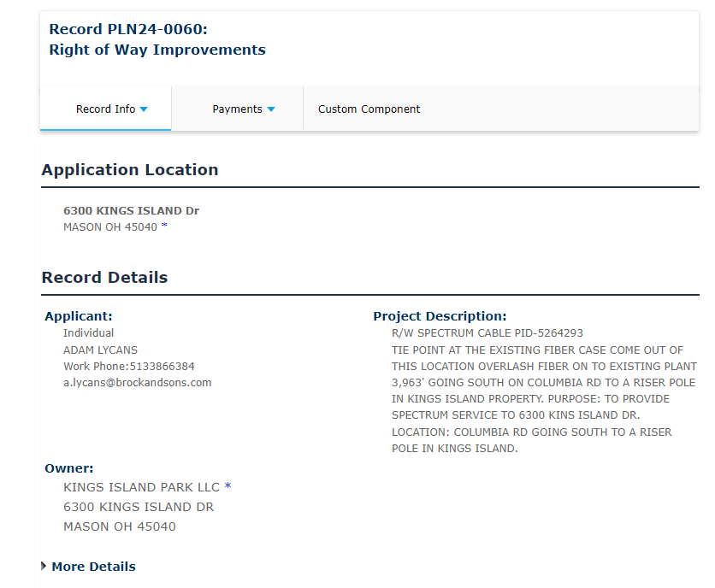This screenshot has height=588, width=715.
Task: Open the Custom Component tab
Action: [x=369, y=109]
